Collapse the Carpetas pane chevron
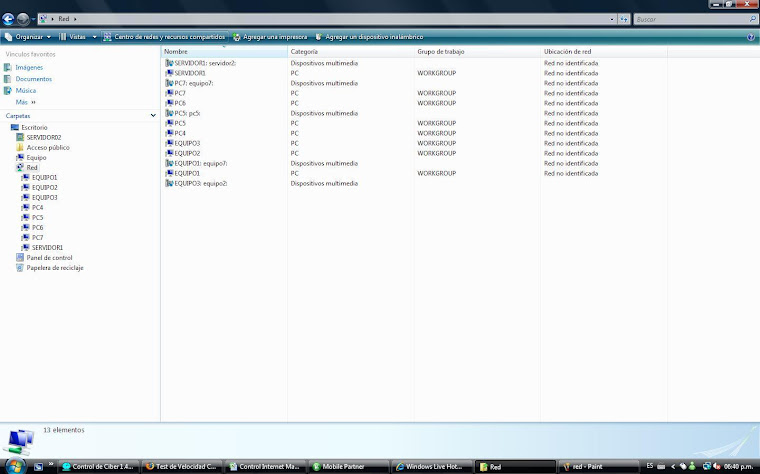Screen dimensions: 760x474 [153, 116]
